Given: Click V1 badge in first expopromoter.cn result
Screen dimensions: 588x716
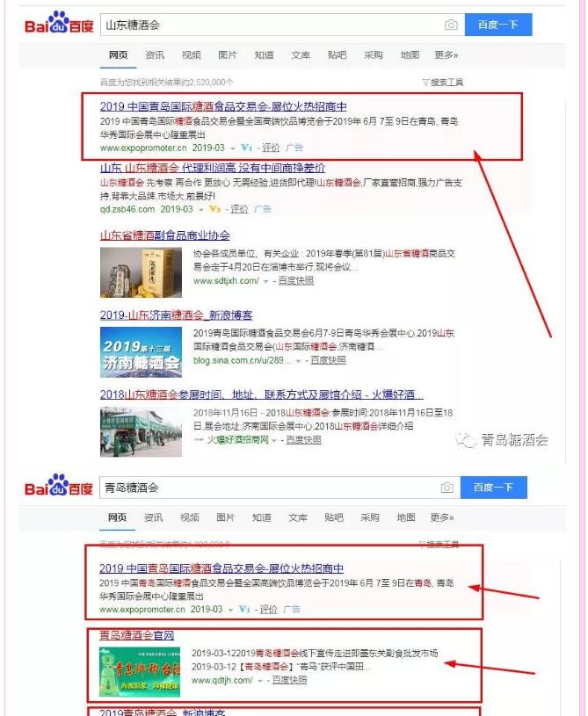Looking at the screenshot, I should pos(247,148).
